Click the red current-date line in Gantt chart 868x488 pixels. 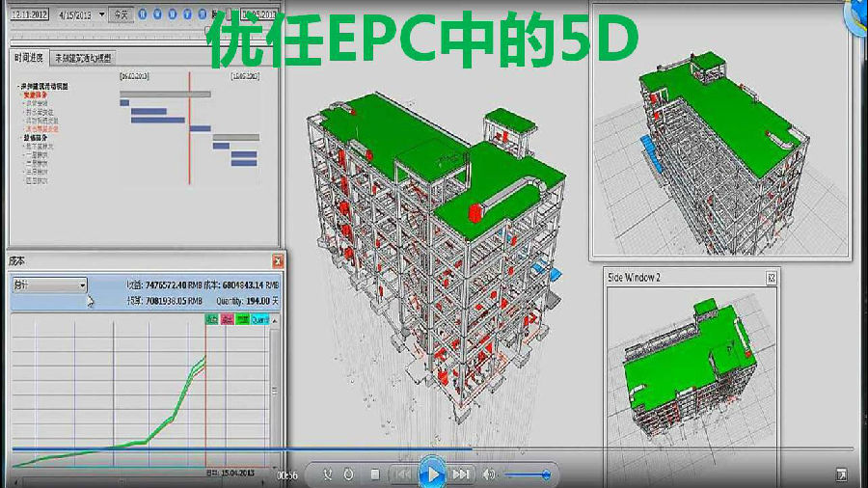[x=189, y=127]
